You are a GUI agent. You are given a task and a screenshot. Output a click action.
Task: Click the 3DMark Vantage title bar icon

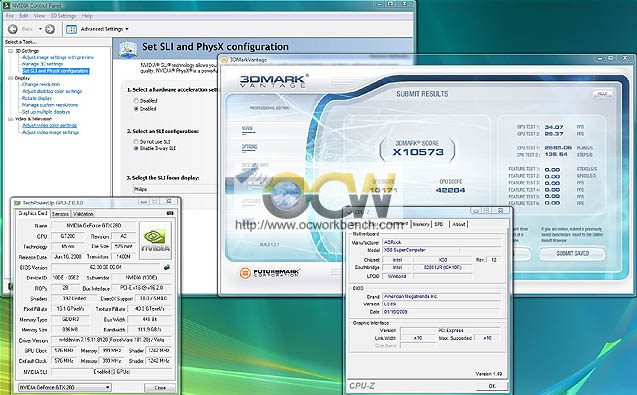pyautogui.click(x=224, y=60)
